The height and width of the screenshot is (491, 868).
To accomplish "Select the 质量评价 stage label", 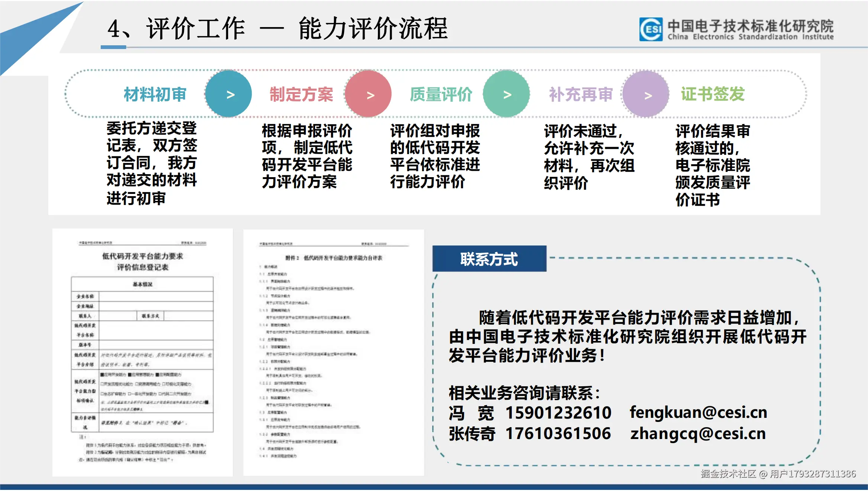I will [x=441, y=94].
